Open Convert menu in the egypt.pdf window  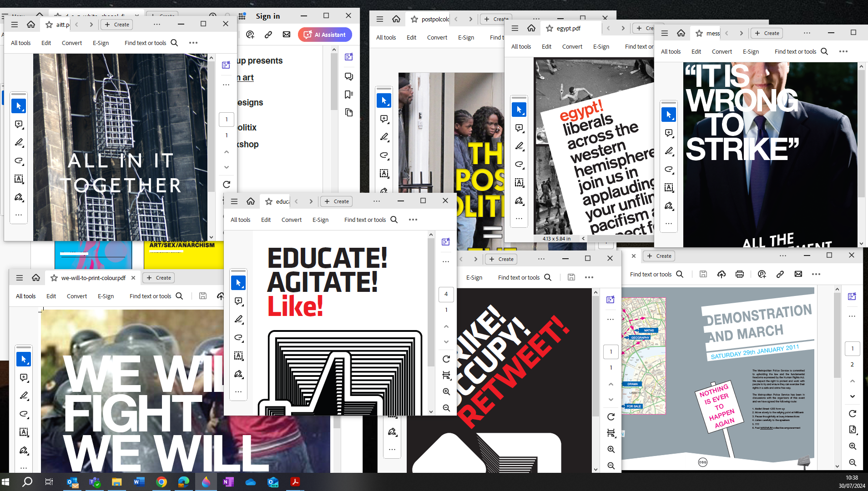tap(572, 46)
